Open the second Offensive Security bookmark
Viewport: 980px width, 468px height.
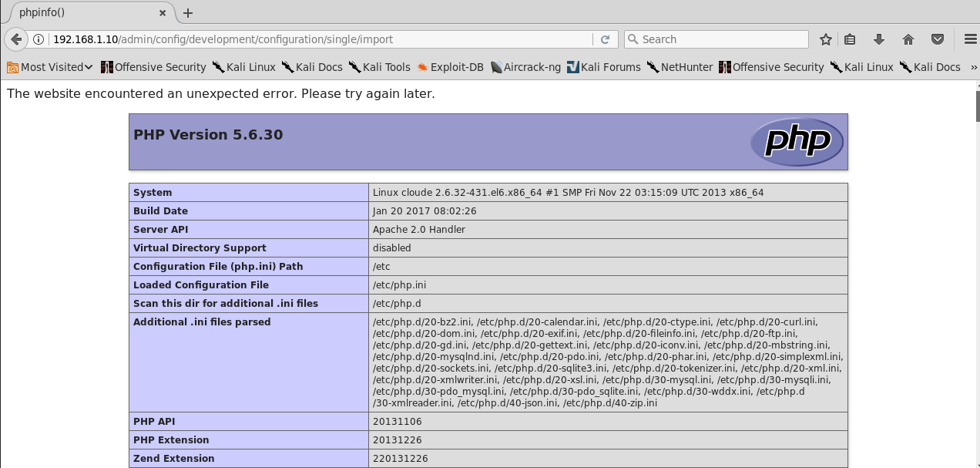click(771, 67)
